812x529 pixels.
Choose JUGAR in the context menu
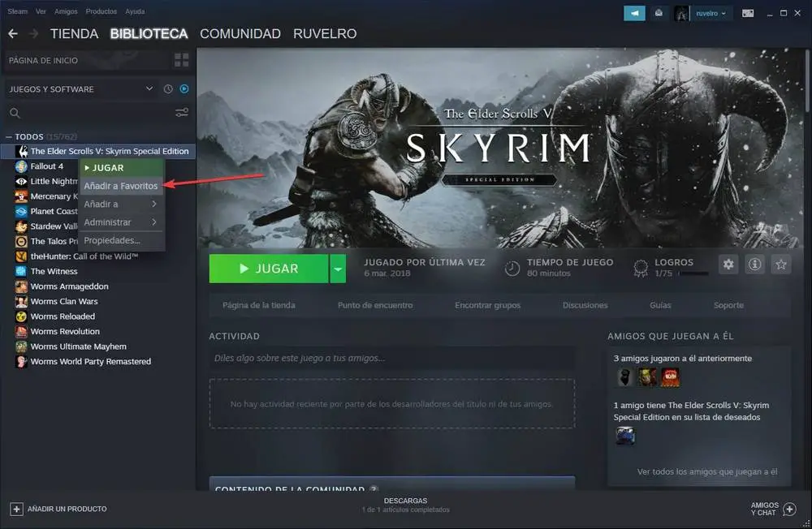click(122, 168)
